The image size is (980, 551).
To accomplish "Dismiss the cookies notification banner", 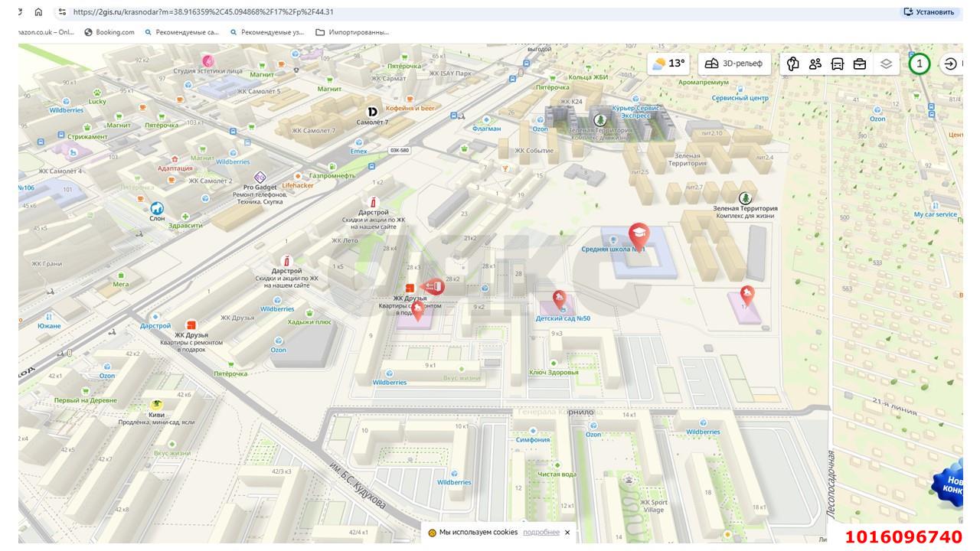I will point(567,533).
